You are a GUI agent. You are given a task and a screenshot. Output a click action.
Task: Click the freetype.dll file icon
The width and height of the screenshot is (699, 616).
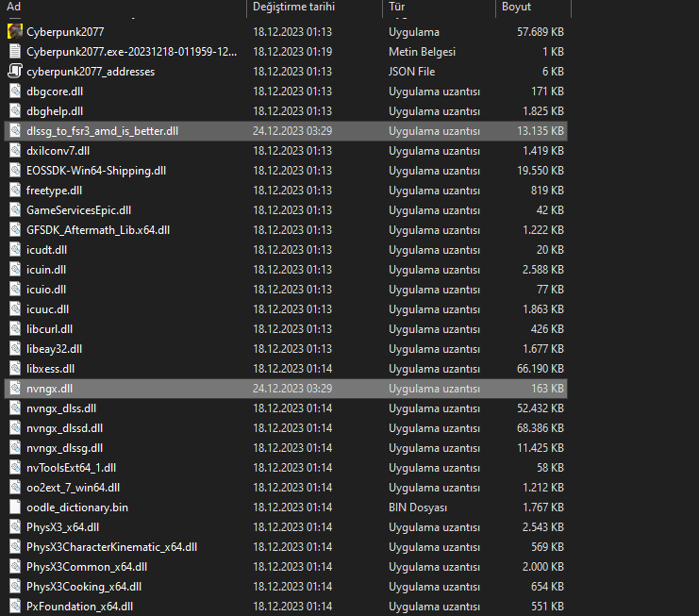(15, 191)
